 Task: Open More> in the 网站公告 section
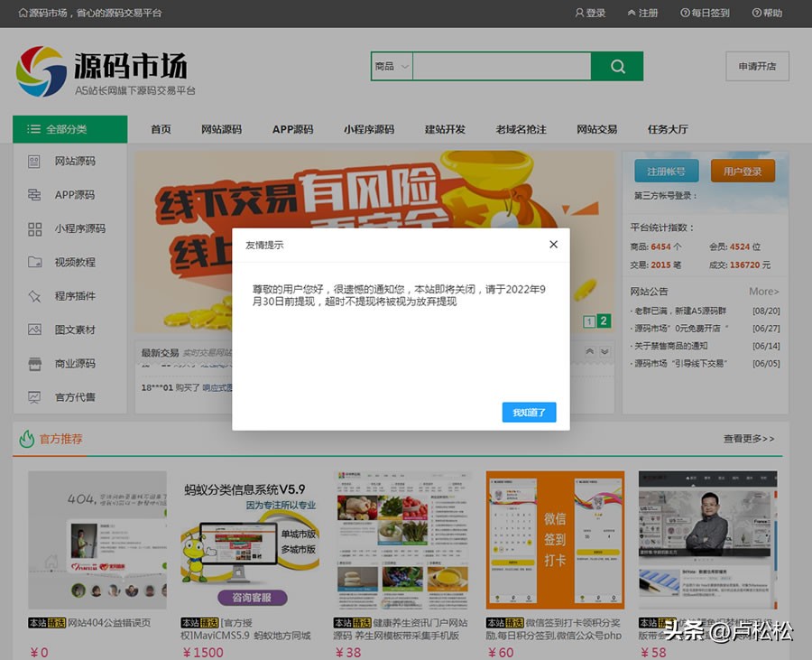(x=763, y=292)
